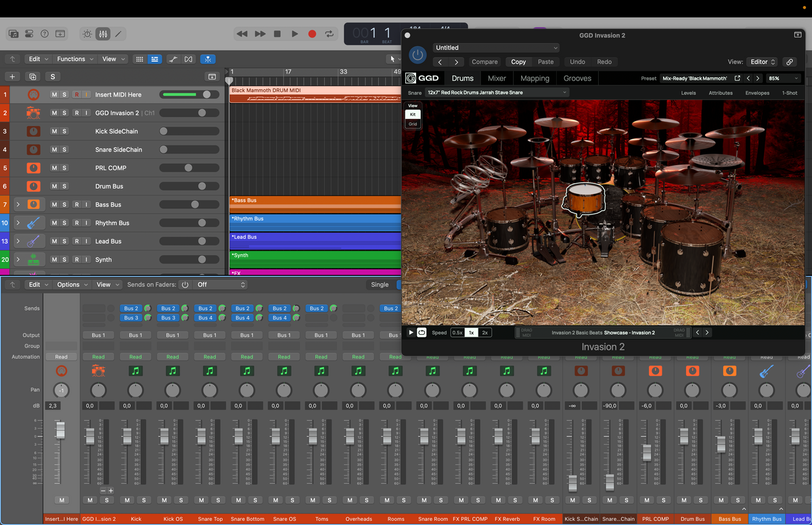Arm recording with the red Record button

click(312, 34)
